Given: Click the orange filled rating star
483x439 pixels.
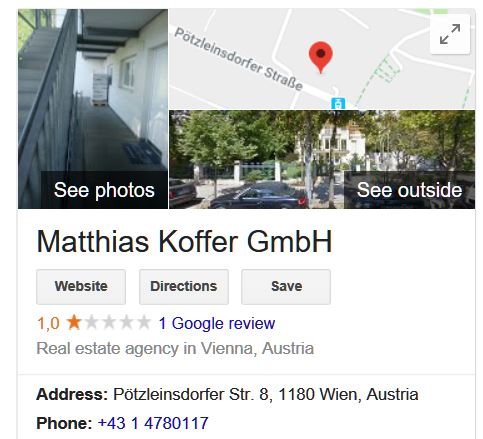Looking at the screenshot, I should [x=74, y=323].
